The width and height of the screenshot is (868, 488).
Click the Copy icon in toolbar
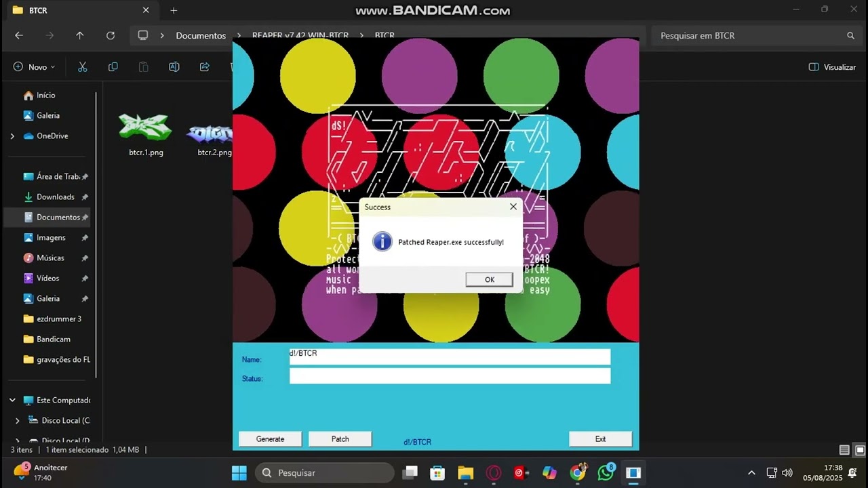click(x=113, y=67)
